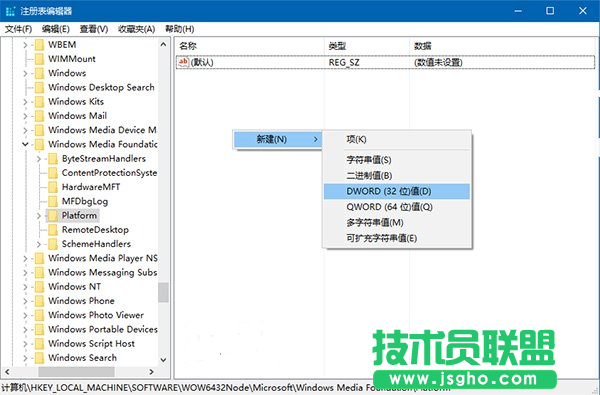Choose 字符串值(S) in the submenu
Image resolution: width=600 pixels, height=395 pixels.
click(397, 160)
